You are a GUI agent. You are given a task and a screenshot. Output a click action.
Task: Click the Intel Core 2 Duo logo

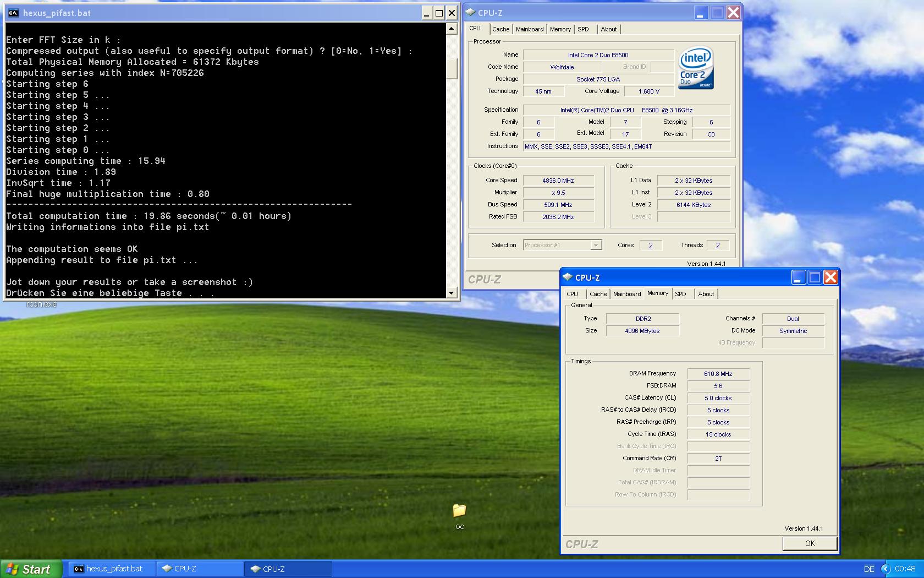click(x=696, y=68)
